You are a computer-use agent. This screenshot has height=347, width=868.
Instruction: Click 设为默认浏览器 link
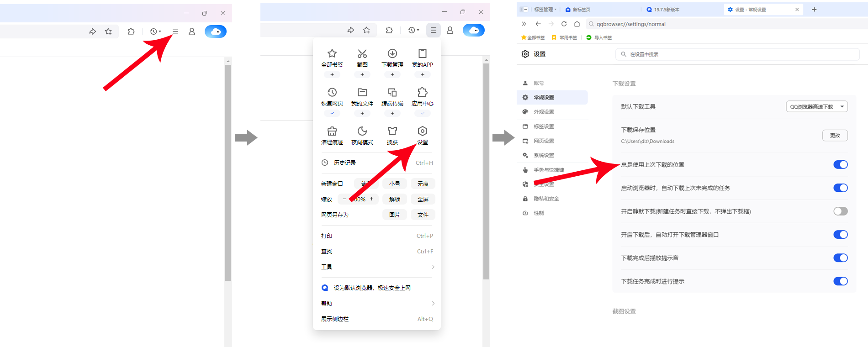[x=372, y=288]
